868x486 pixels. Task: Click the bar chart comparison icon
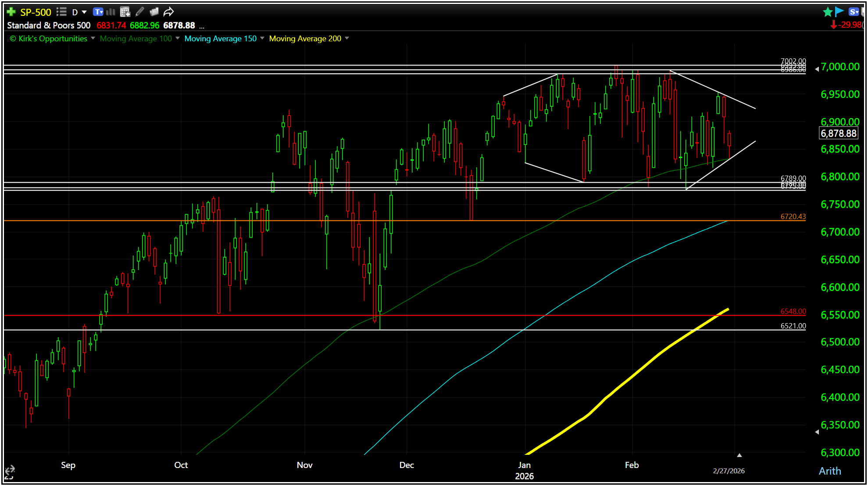[111, 12]
